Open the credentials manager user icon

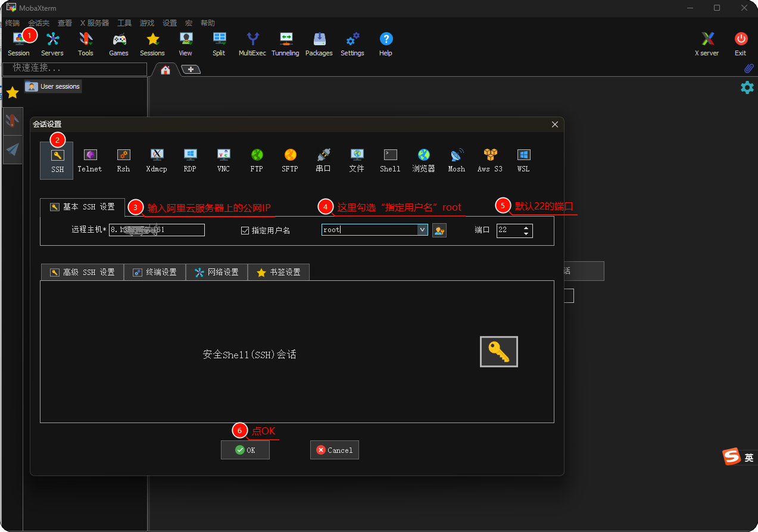click(439, 230)
